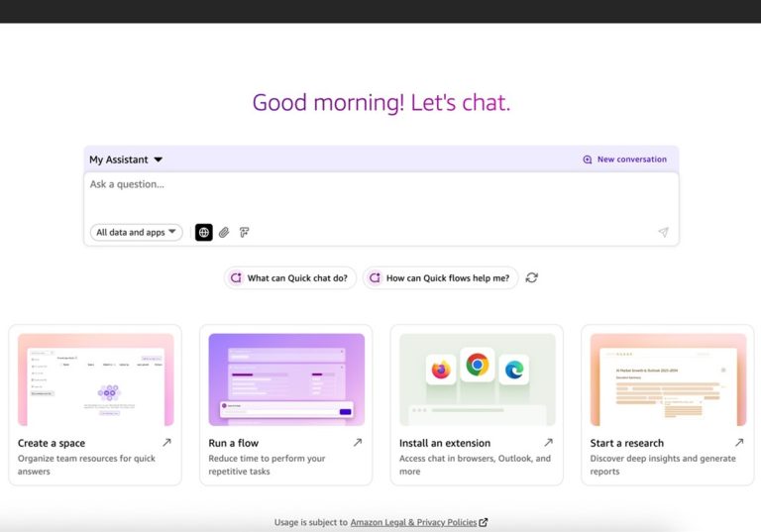This screenshot has width=761, height=532.
Task: Click the arrow icon on Install an extension
Action: [548, 443]
